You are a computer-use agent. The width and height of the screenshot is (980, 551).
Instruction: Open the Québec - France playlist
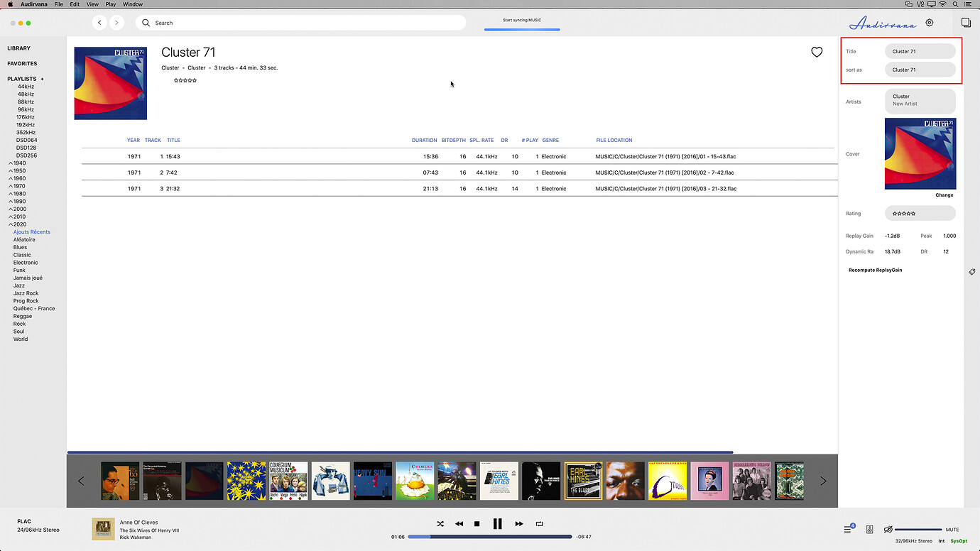point(34,308)
